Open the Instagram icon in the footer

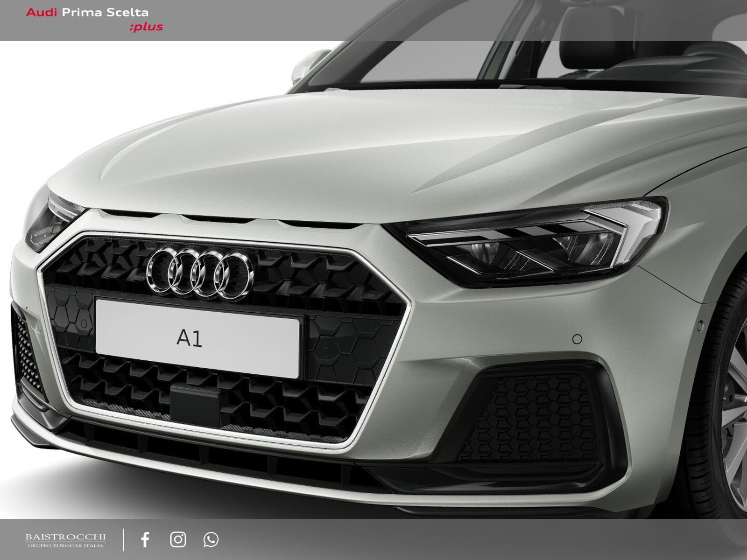click(x=178, y=539)
